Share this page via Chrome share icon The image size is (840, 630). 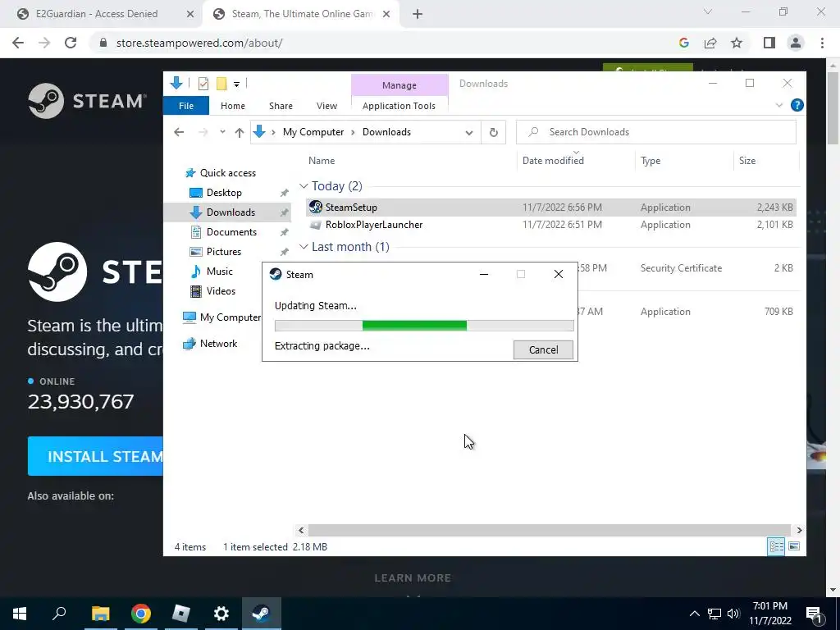[x=710, y=43]
